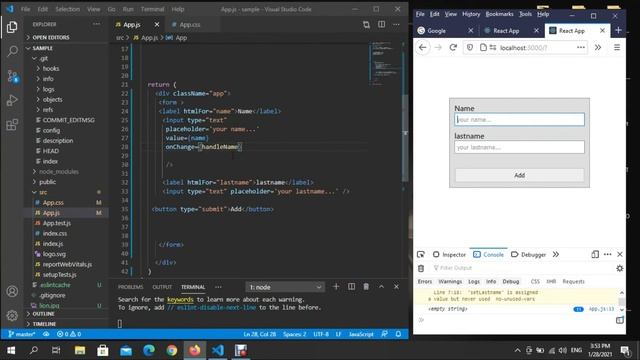
Task: Collapse the src folder
Action: pos(43,192)
